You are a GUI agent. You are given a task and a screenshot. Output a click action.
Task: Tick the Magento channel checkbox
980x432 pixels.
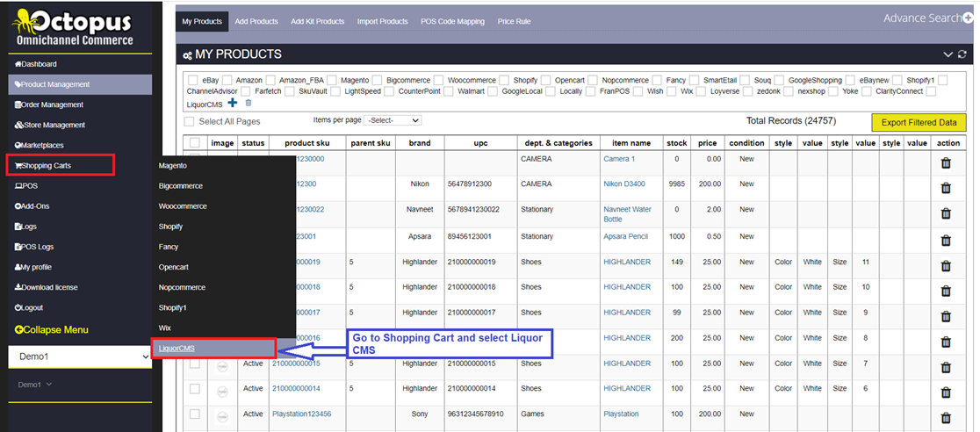click(331, 80)
